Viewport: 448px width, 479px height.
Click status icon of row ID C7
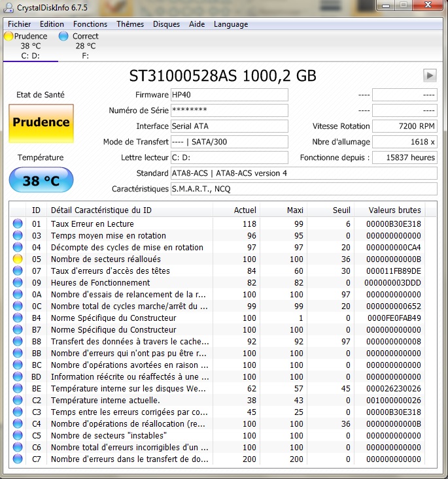(18, 459)
